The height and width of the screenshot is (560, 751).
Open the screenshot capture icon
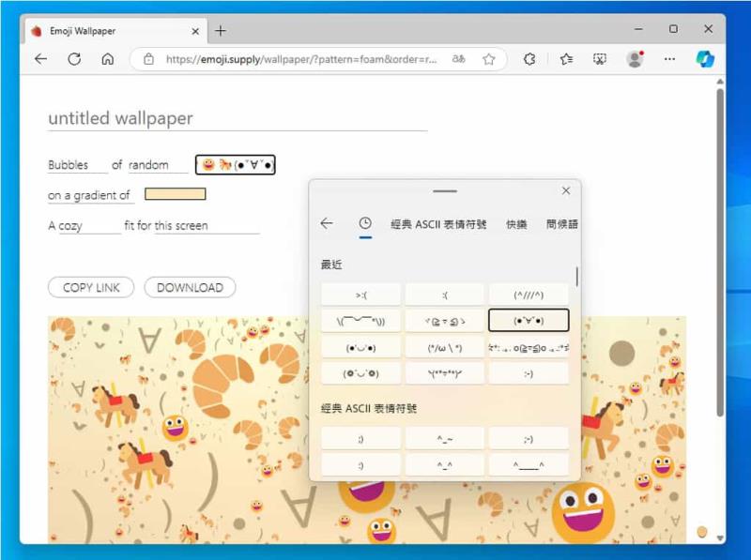pos(600,59)
